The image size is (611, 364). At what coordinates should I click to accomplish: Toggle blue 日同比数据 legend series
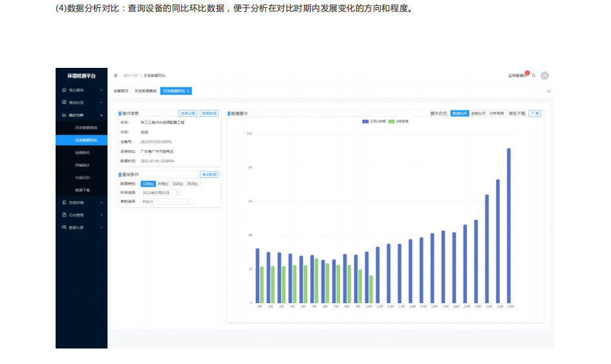pyautogui.click(x=374, y=122)
